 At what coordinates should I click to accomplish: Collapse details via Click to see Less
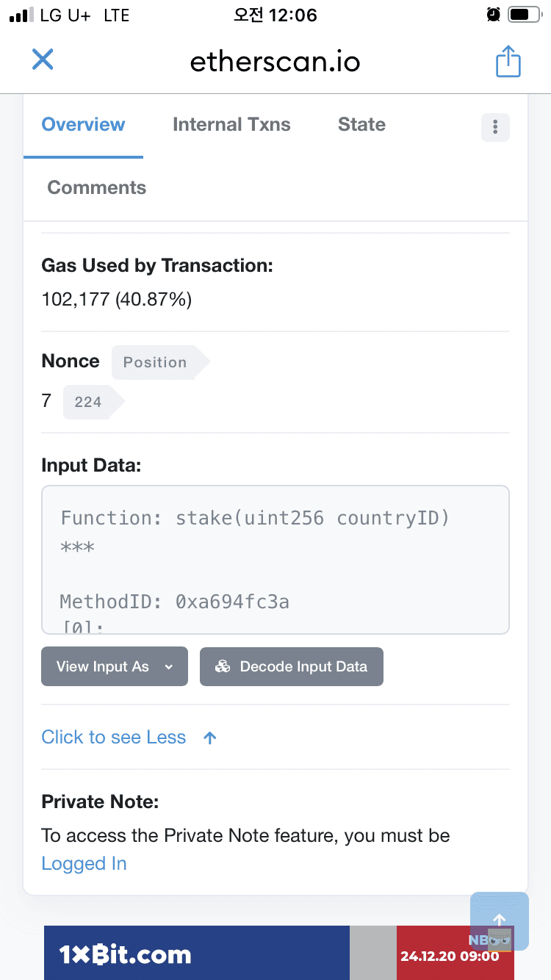114,738
